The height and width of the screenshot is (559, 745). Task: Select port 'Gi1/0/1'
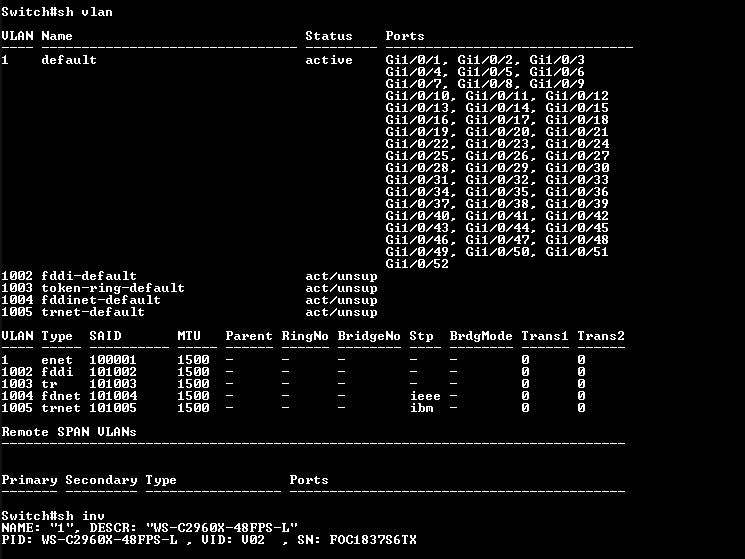[x=413, y=60]
